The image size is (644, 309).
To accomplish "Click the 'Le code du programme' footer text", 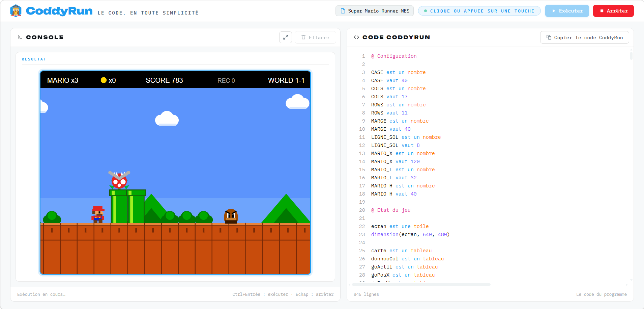I will (602, 294).
